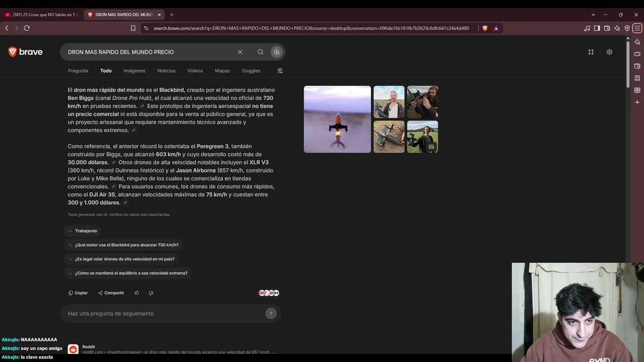Open source link after 'componentes extremos'
The height and width of the screenshot is (362, 644).
pyautogui.click(x=134, y=130)
